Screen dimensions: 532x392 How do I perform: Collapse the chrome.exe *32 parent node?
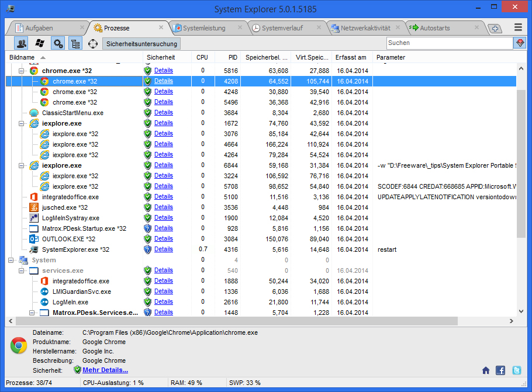(22, 71)
